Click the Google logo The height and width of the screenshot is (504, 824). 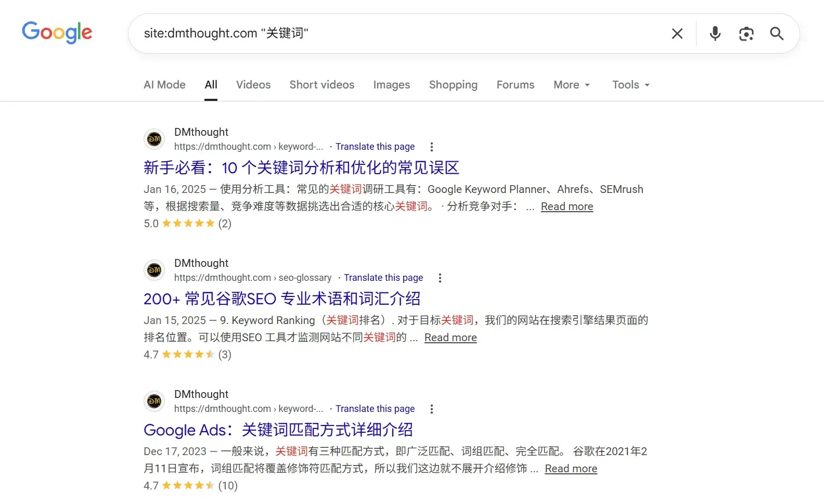tap(57, 33)
